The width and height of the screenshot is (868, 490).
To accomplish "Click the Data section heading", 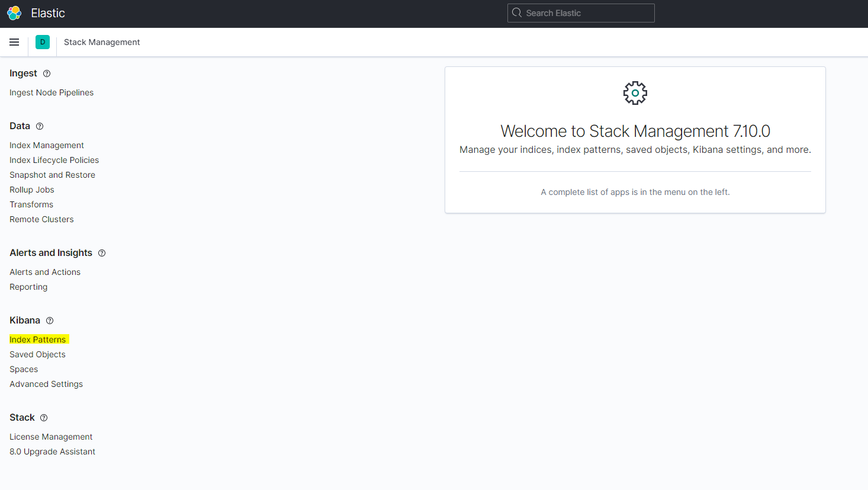I will click(x=20, y=126).
